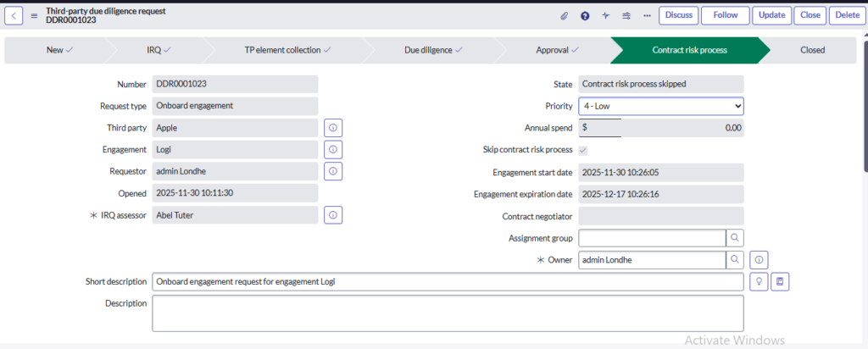Click the attachment paperclip icon
This screenshot has height=349, width=868.
(x=565, y=15)
